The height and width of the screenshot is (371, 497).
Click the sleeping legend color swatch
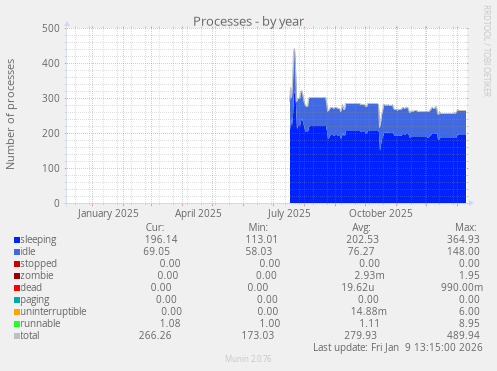(17, 240)
